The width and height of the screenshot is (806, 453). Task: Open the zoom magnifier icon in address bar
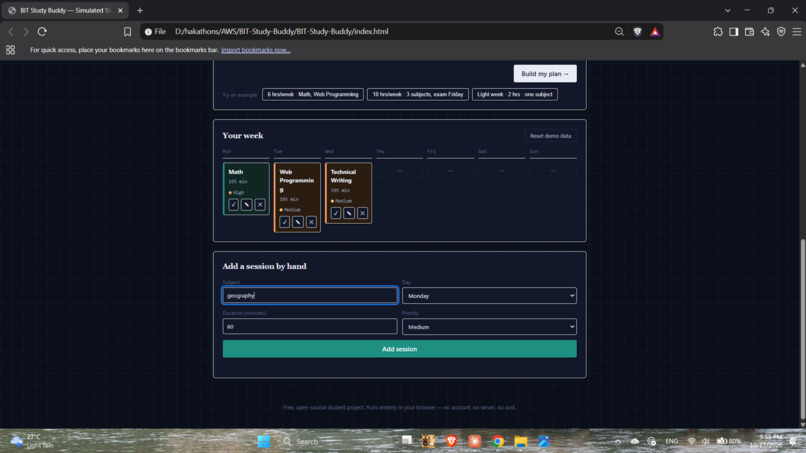[619, 31]
